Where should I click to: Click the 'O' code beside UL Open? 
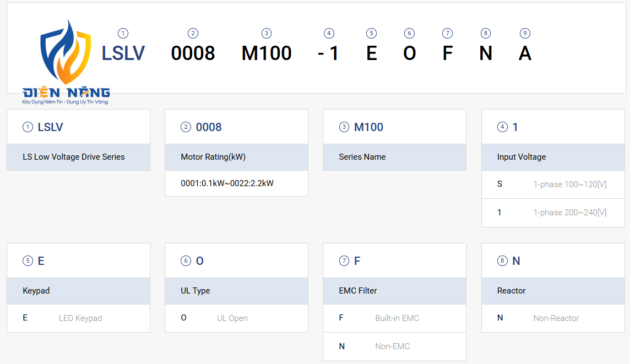click(183, 318)
